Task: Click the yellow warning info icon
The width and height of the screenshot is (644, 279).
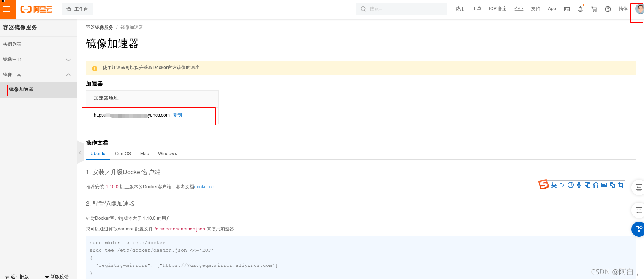Action: pyautogui.click(x=95, y=68)
